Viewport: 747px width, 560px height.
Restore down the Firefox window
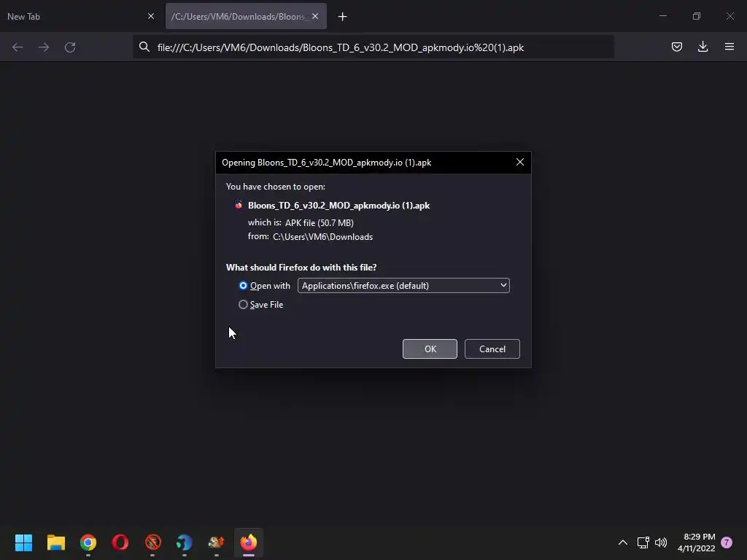[x=697, y=16]
